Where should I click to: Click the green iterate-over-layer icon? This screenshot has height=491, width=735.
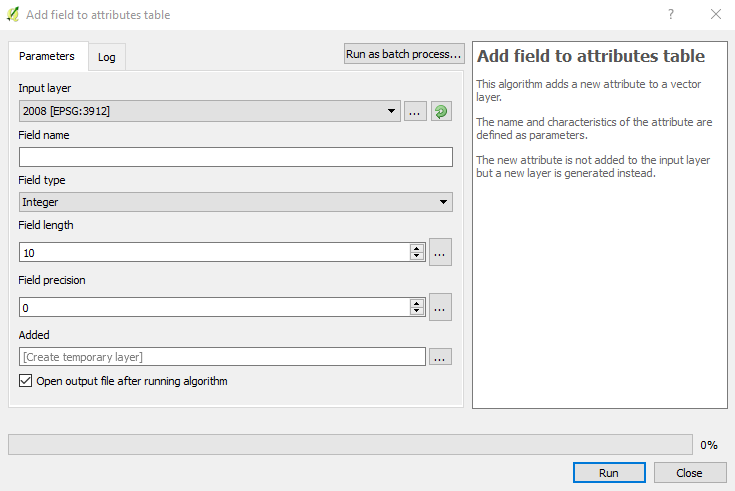pos(441,111)
